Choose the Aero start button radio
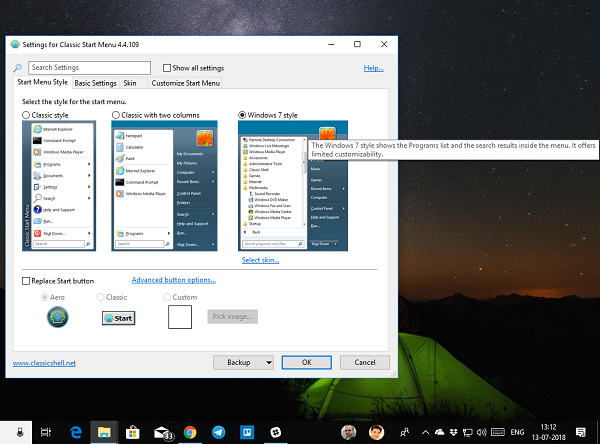This screenshot has height=444, width=600. (44, 297)
